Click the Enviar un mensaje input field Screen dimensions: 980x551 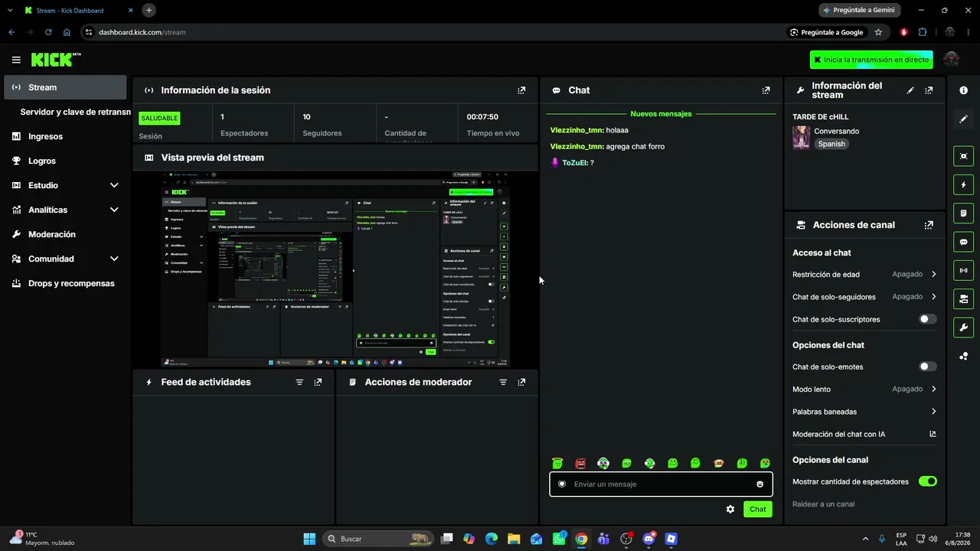point(661,484)
